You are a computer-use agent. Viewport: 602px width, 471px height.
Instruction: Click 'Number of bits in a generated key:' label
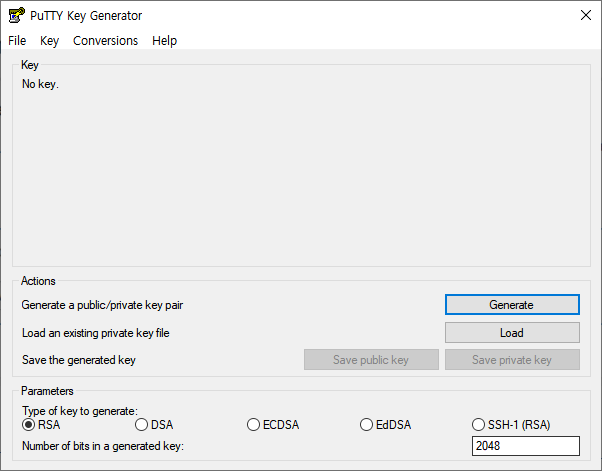pyautogui.click(x=103, y=446)
